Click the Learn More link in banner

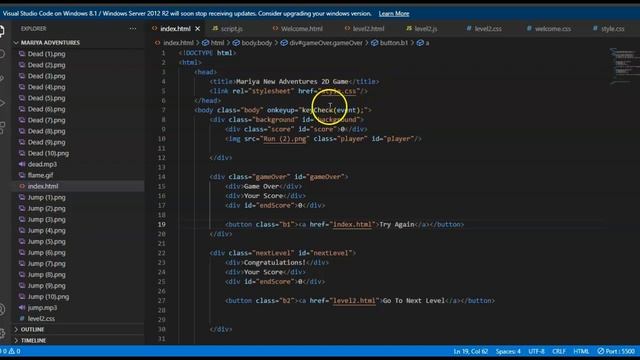click(x=393, y=13)
